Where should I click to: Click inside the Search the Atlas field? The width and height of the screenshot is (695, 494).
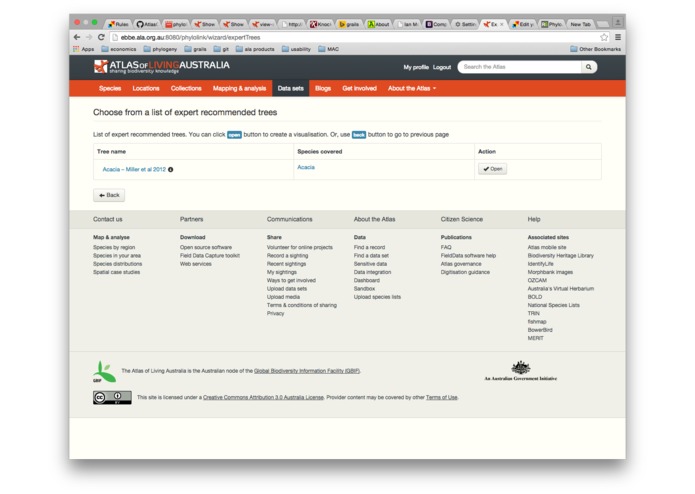click(521, 67)
